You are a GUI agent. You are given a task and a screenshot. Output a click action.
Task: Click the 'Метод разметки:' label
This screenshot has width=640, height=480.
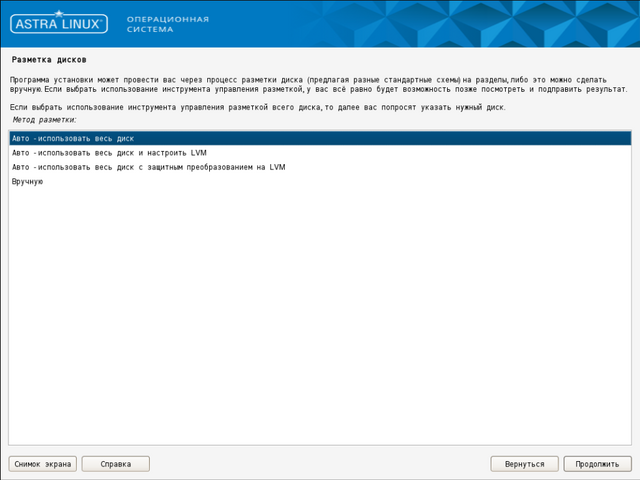(x=44, y=120)
